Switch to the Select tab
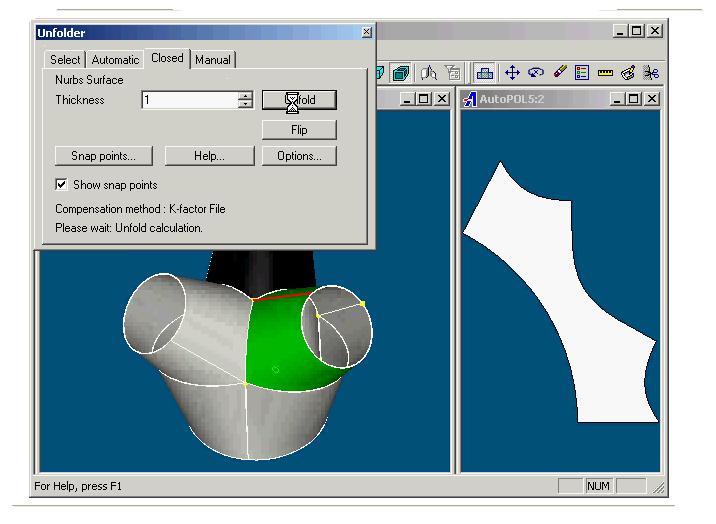This screenshot has height=524, width=716. pyautogui.click(x=65, y=60)
